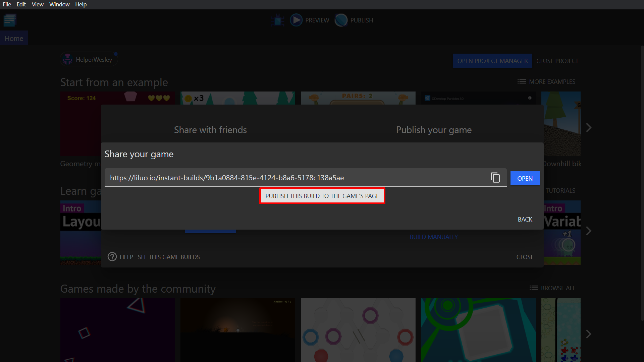Click the OPEN PROJECT MANAGER button
This screenshot has width=644, height=362.
click(x=492, y=61)
